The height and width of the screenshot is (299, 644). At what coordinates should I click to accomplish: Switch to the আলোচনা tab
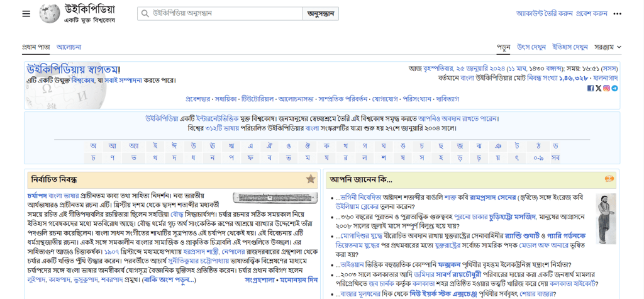[x=69, y=47]
